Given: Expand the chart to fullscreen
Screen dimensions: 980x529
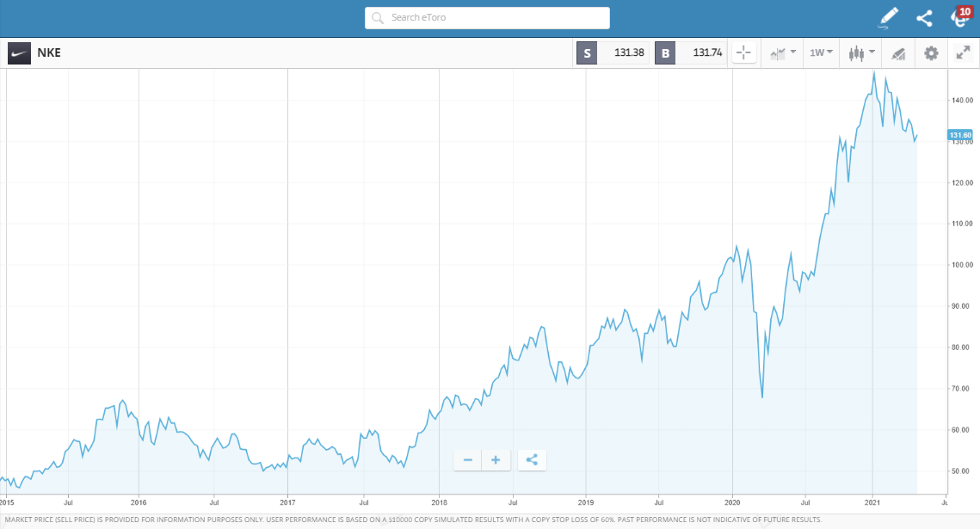Looking at the screenshot, I should (x=963, y=52).
